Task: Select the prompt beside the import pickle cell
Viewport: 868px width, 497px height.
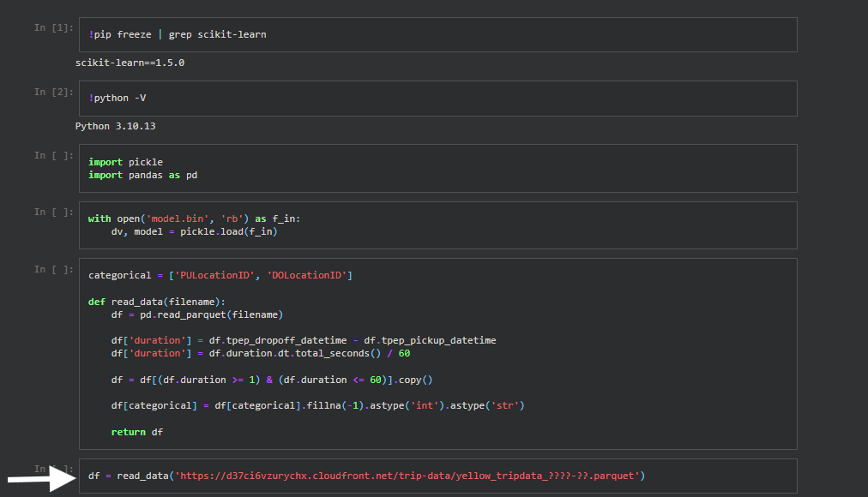Action: 54,155
